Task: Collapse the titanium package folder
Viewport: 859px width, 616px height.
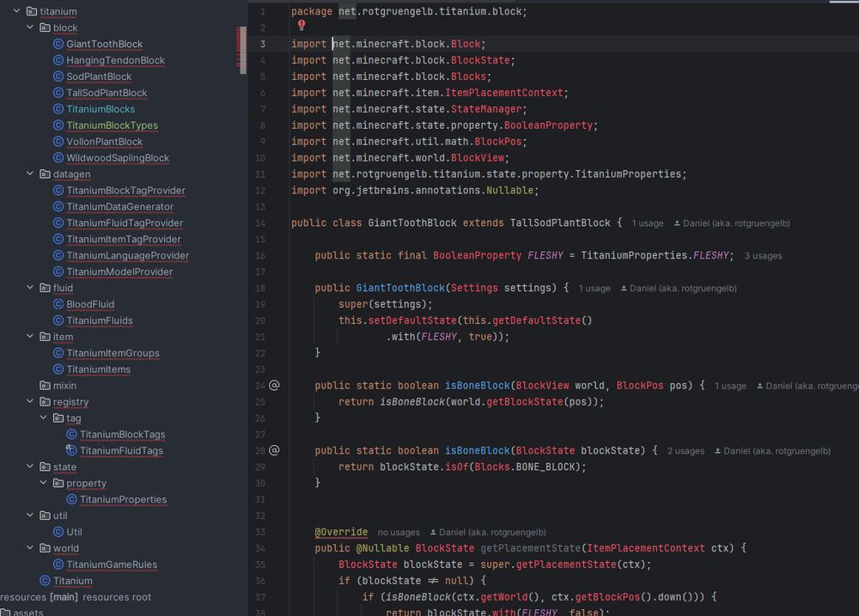Action: click(x=17, y=11)
